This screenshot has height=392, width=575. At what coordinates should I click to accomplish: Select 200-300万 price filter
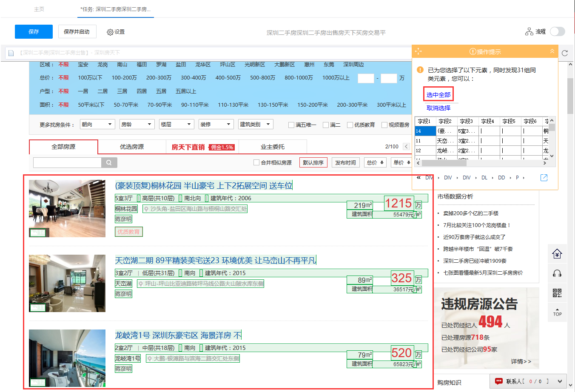click(159, 78)
